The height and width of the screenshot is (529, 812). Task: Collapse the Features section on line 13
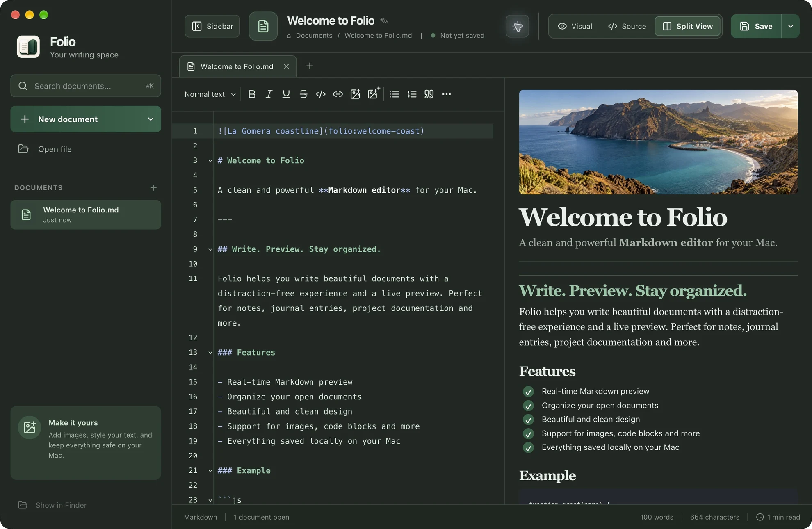click(210, 353)
